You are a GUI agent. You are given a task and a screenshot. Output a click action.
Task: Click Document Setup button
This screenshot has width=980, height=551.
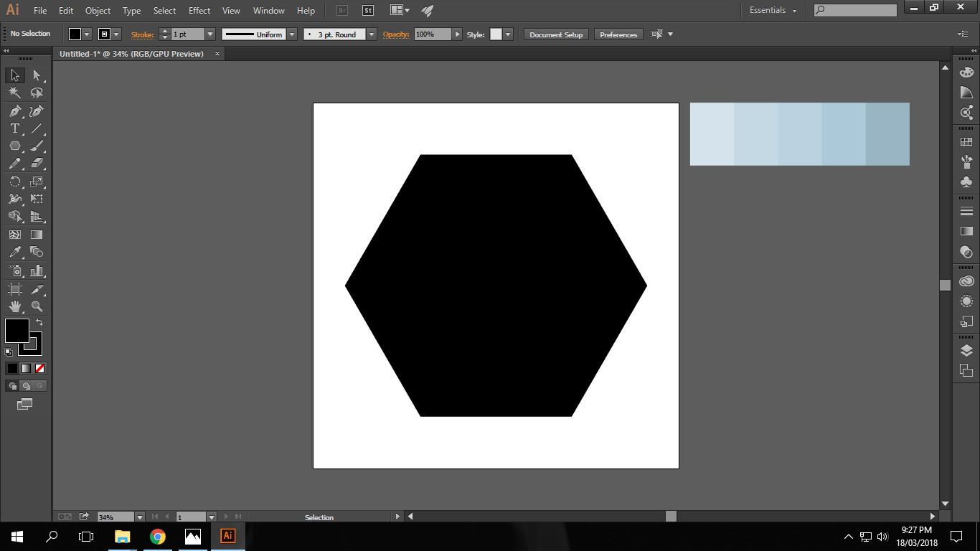[x=556, y=34]
